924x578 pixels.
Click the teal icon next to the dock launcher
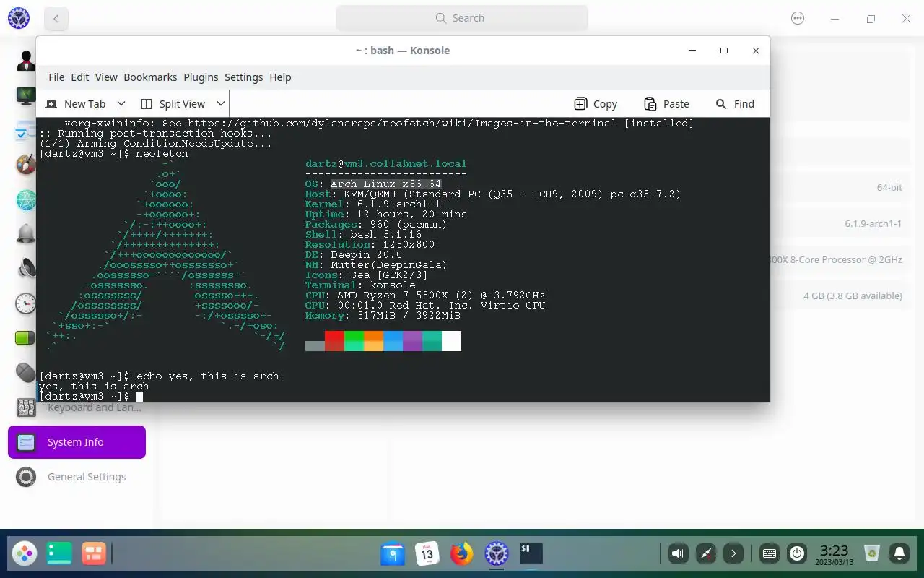point(59,554)
